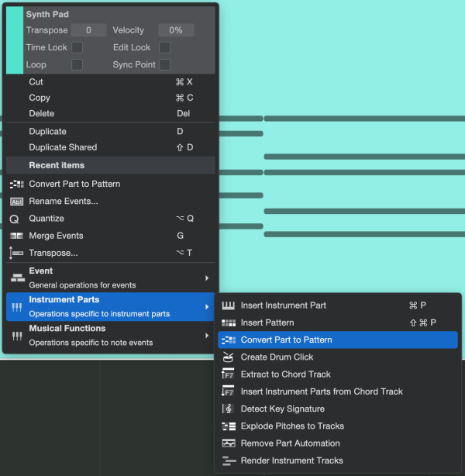Click the Insert Instrument Parts from Chord Track icon
The image size is (465, 476).
pos(228,391)
